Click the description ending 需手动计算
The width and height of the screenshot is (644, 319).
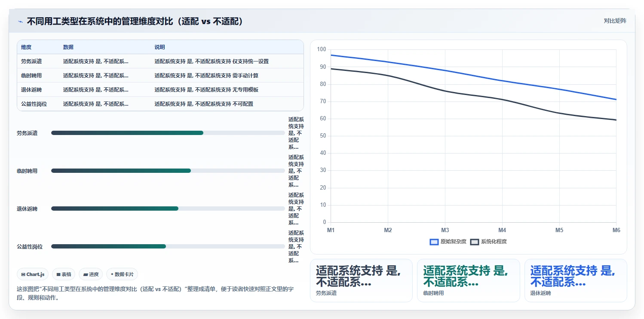point(206,76)
